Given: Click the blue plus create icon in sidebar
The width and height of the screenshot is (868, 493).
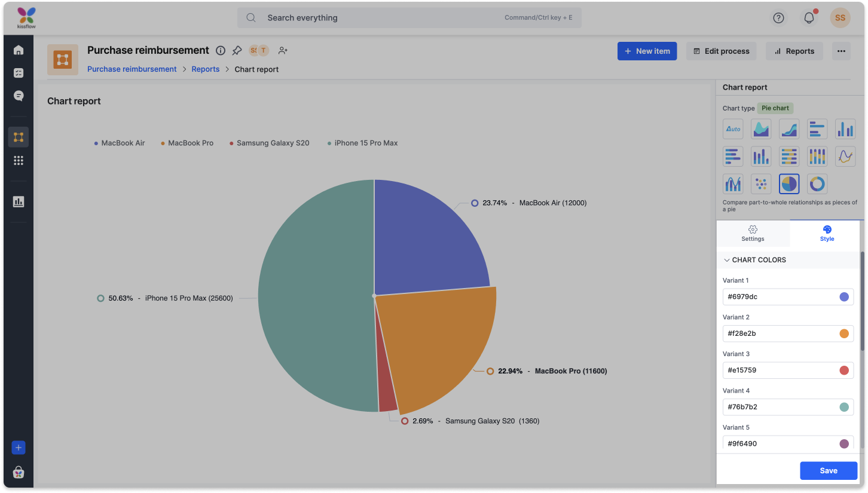Looking at the screenshot, I should (x=19, y=448).
